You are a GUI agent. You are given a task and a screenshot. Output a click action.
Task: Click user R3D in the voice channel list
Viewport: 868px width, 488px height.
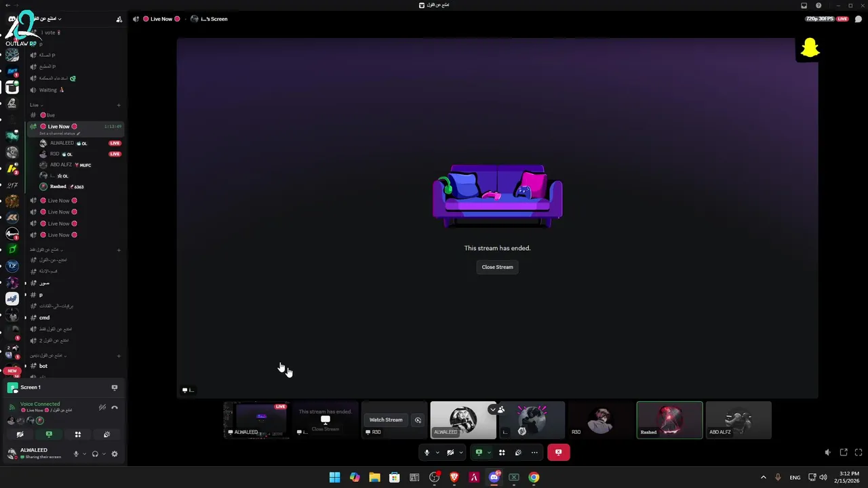tap(80, 154)
